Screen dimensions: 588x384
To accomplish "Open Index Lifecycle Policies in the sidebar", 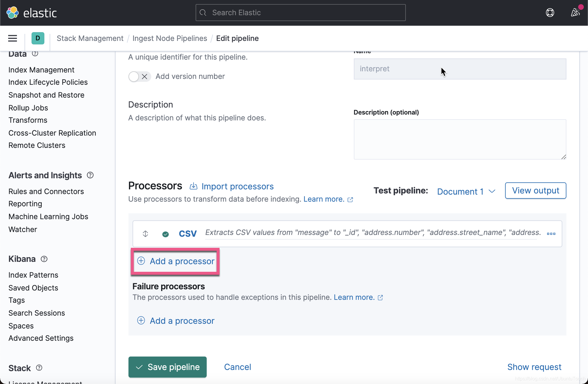I will click(48, 82).
